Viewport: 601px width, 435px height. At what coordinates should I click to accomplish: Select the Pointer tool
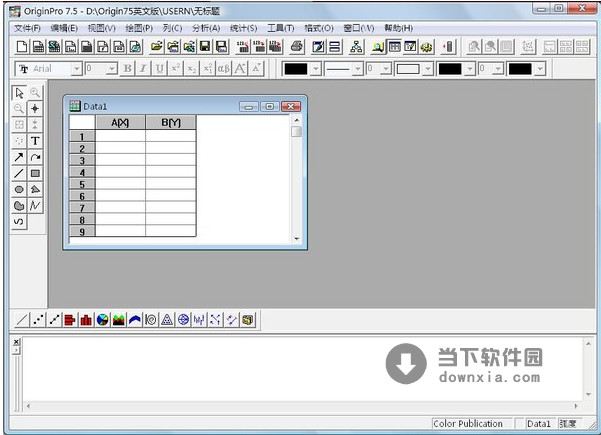19,93
